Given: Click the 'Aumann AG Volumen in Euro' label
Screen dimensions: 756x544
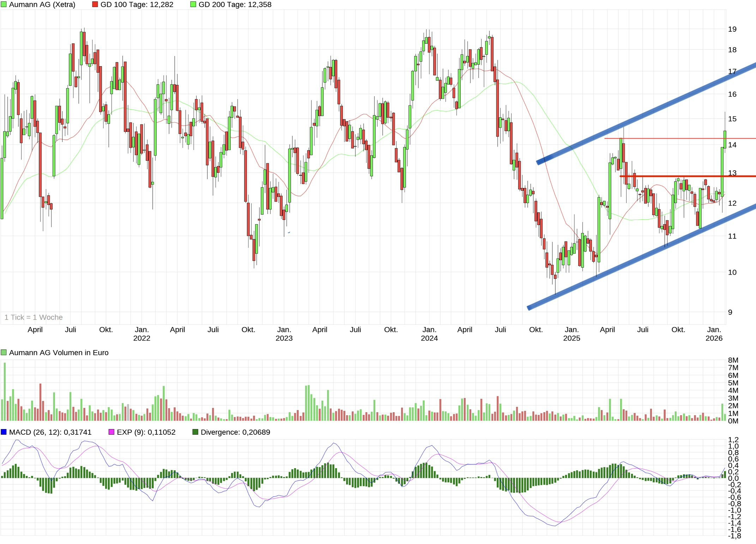Looking at the screenshot, I should point(59,353).
